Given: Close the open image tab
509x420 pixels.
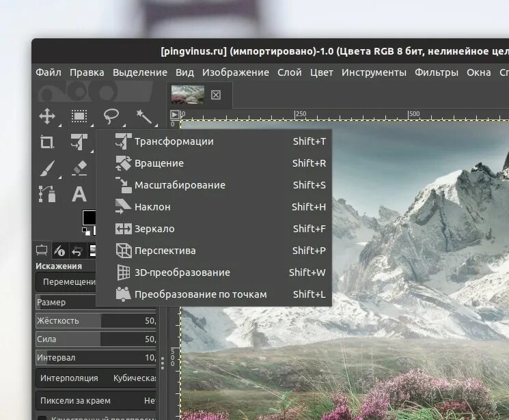Looking at the screenshot, I should click(x=216, y=95).
